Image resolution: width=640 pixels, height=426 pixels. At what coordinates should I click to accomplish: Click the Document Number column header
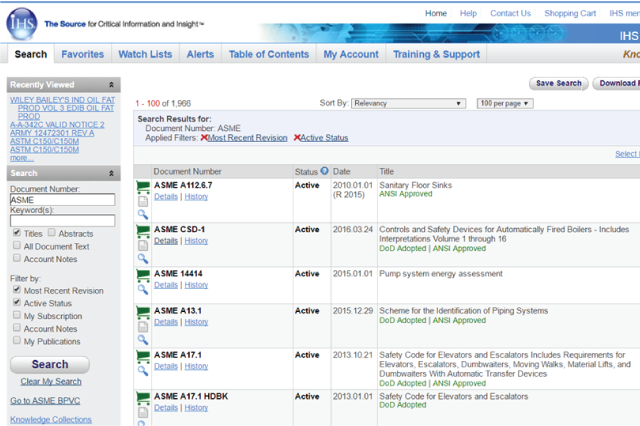[187, 171]
